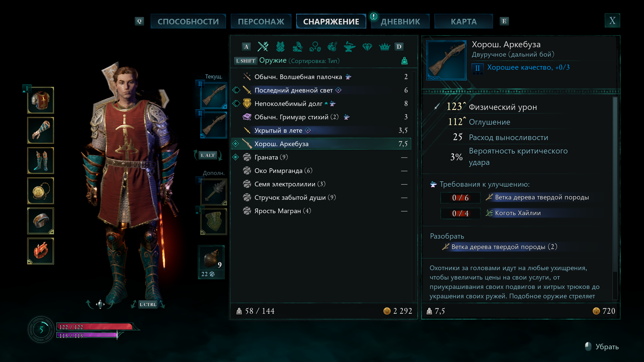Image resolution: width=644 pixels, height=362 pixels.
Task: Open the crown category filter icon
Action: click(384, 47)
